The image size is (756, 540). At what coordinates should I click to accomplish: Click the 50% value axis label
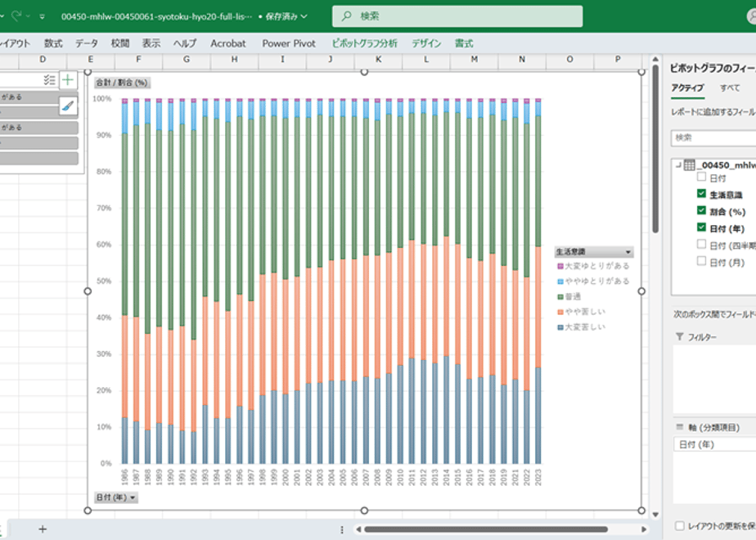coord(104,281)
